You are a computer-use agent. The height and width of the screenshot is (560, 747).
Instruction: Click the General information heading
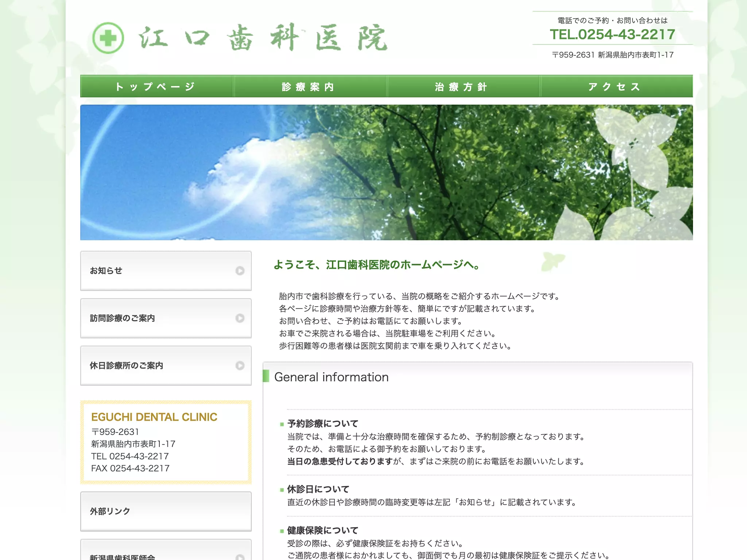331,377
